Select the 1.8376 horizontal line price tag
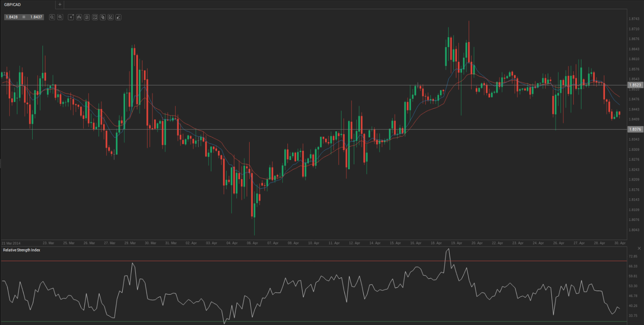The image size is (644, 325). (635, 129)
